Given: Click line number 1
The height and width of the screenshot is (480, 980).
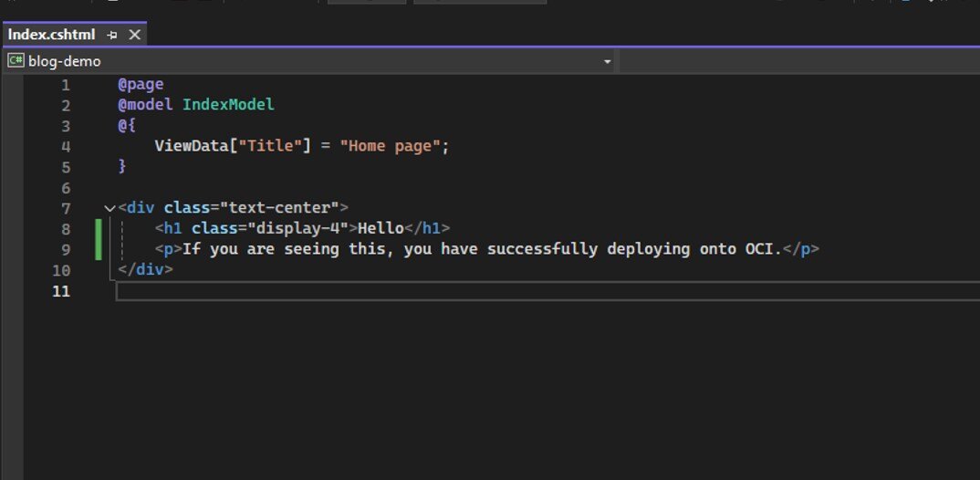Looking at the screenshot, I should coord(66,84).
